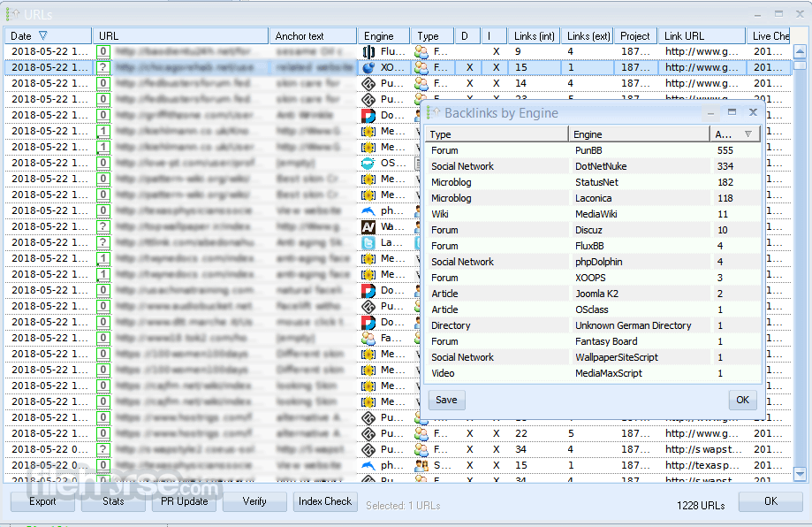Select PunBB row in Backlinks dialog
The height and width of the screenshot is (527, 812).
coord(593,150)
